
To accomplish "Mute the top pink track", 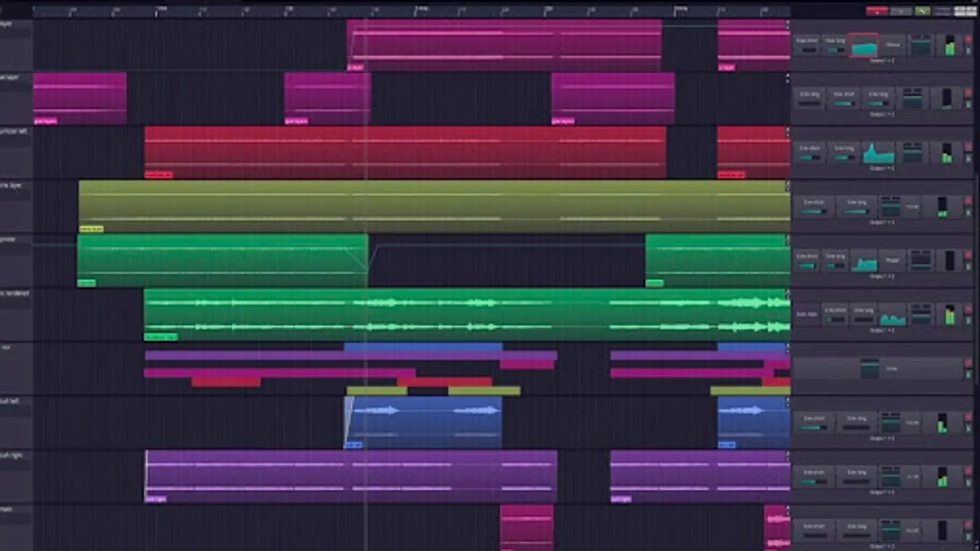I will pyautogui.click(x=968, y=40).
